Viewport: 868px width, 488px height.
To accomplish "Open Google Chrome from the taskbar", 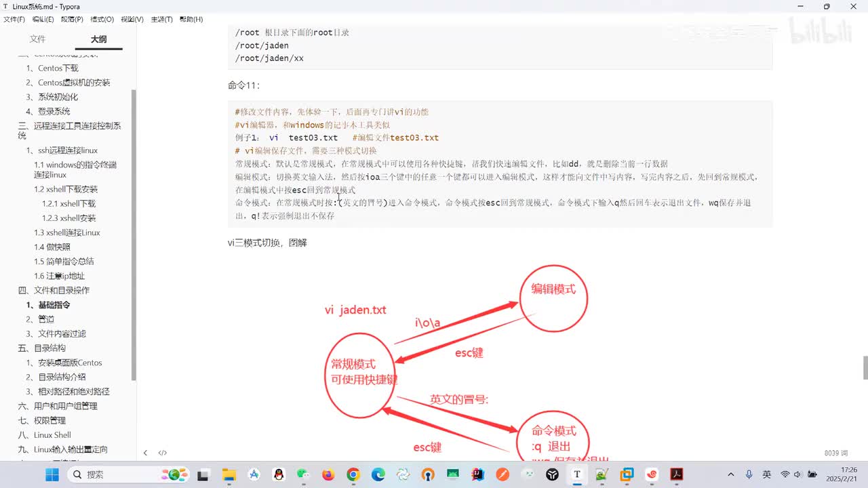I will 353,474.
